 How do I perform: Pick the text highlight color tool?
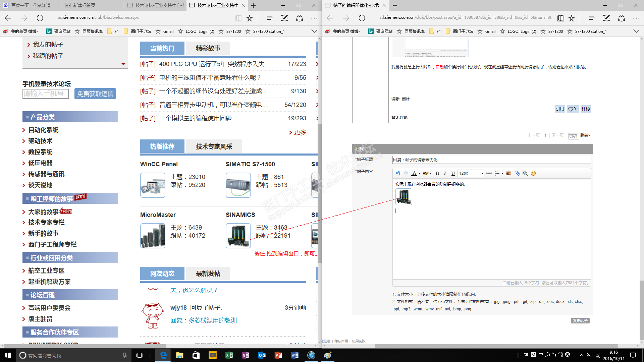[425, 173]
